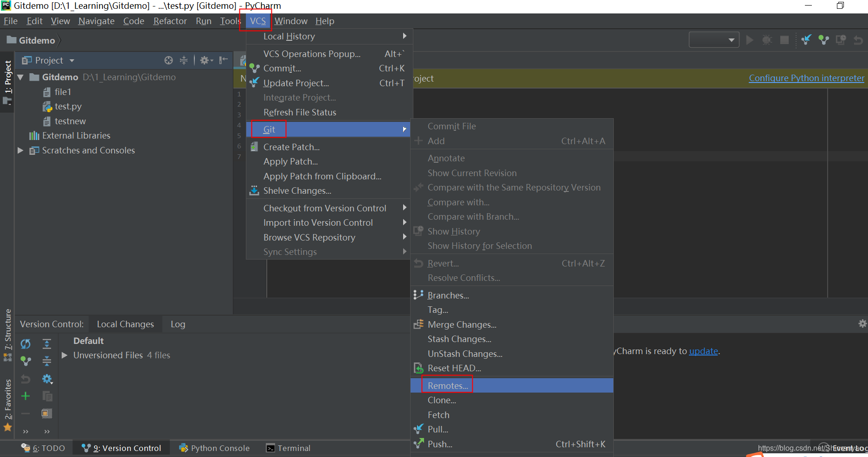Select Shelve Changes... in VCS menu

point(329,190)
